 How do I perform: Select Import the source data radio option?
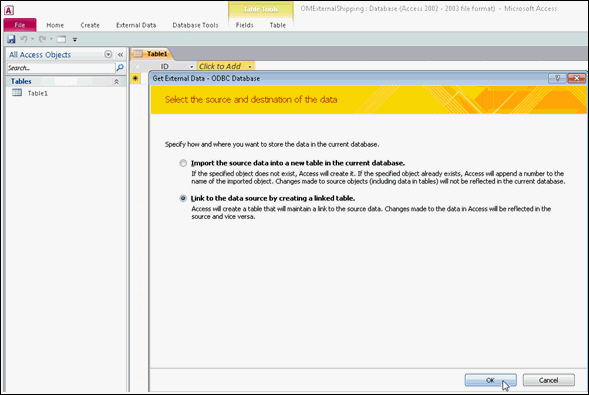[x=183, y=163]
